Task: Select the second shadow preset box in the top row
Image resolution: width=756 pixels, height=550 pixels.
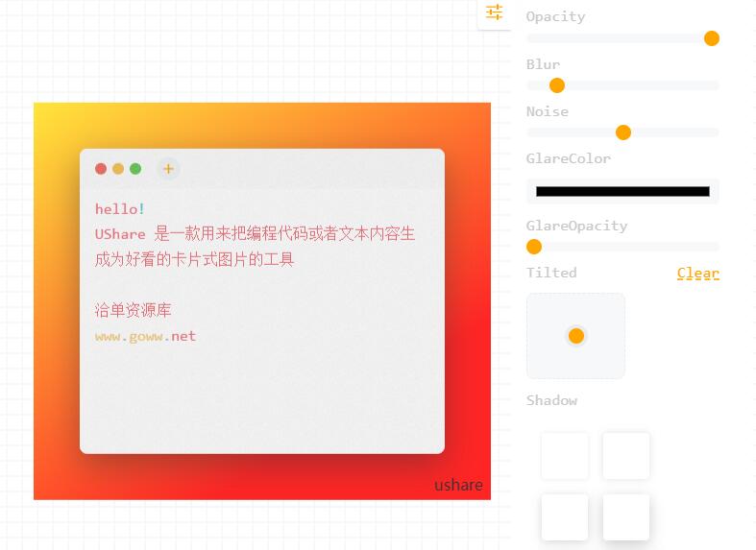Action: (x=626, y=456)
